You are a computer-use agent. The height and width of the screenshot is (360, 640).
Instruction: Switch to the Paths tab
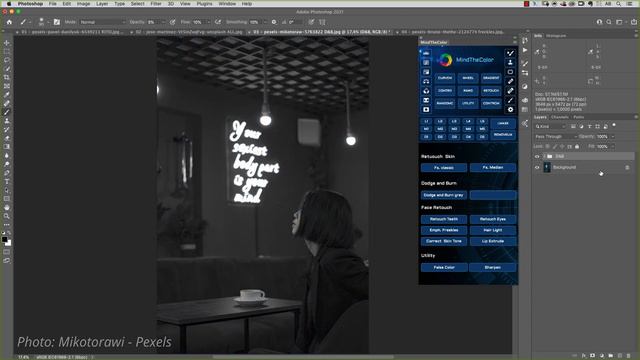[x=578, y=117]
